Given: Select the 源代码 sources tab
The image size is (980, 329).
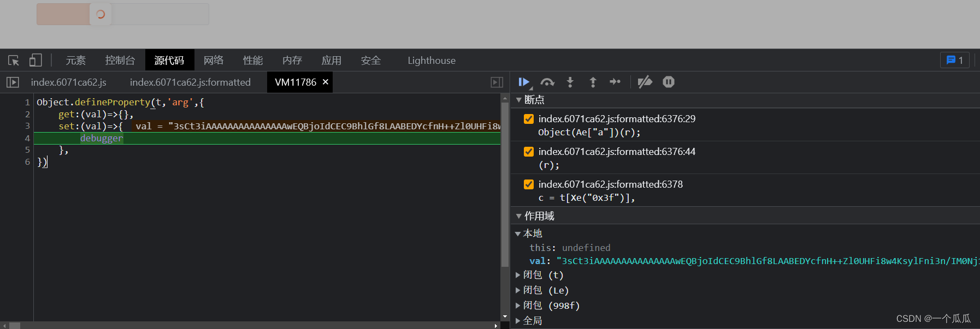Looking at the screenshot, I should point(169,60).
